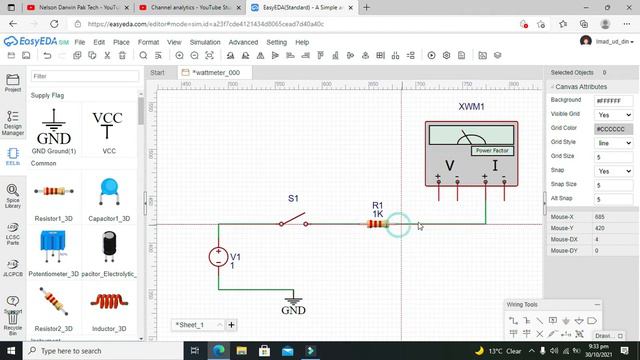640x360 pixels.
Task: Open the Grid Style dropdown
Action: [x=613, y=143]
